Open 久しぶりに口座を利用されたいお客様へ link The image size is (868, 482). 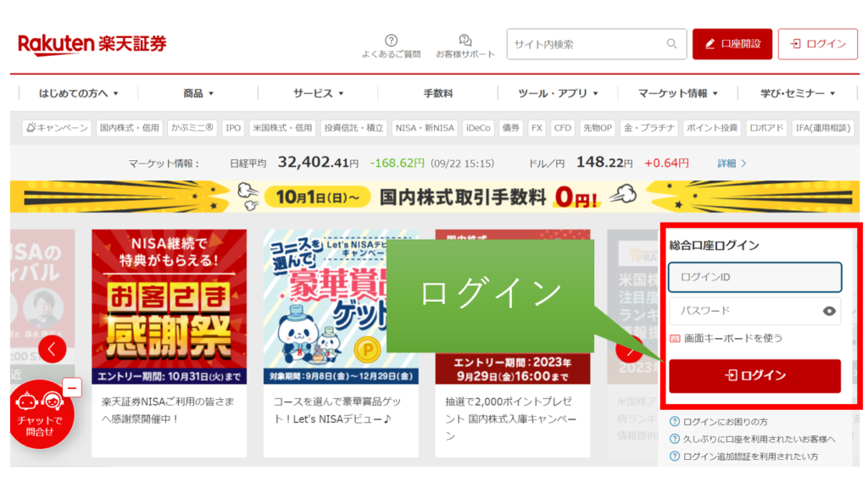[x=753, y=440]
